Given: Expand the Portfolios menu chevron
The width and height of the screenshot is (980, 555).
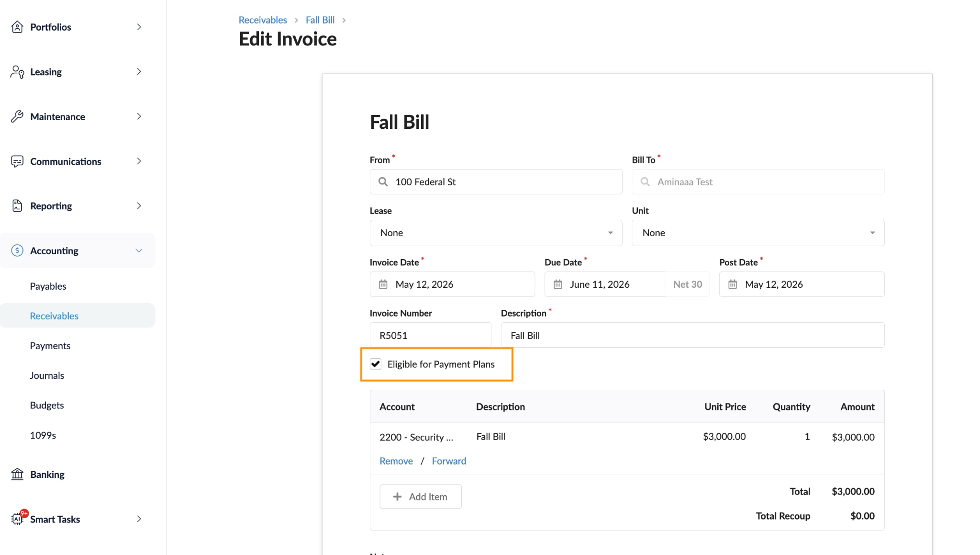Looking at the screenshot, I should pyautogui.click(x=139, y=27).
